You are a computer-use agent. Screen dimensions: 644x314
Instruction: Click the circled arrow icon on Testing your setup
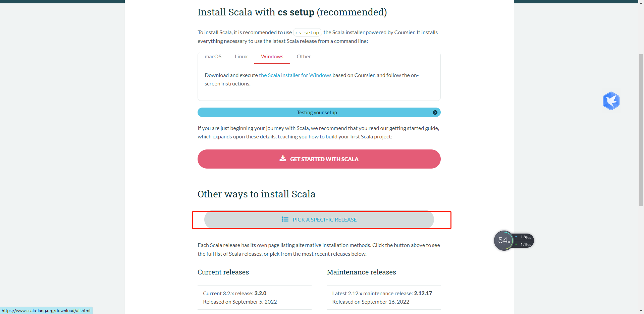[435, 113]
